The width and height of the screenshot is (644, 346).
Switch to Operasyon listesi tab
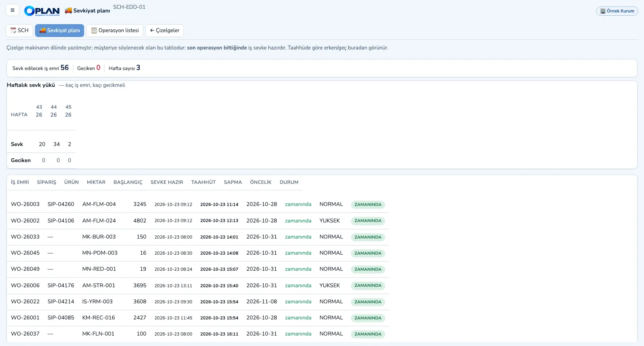[115, 31]
